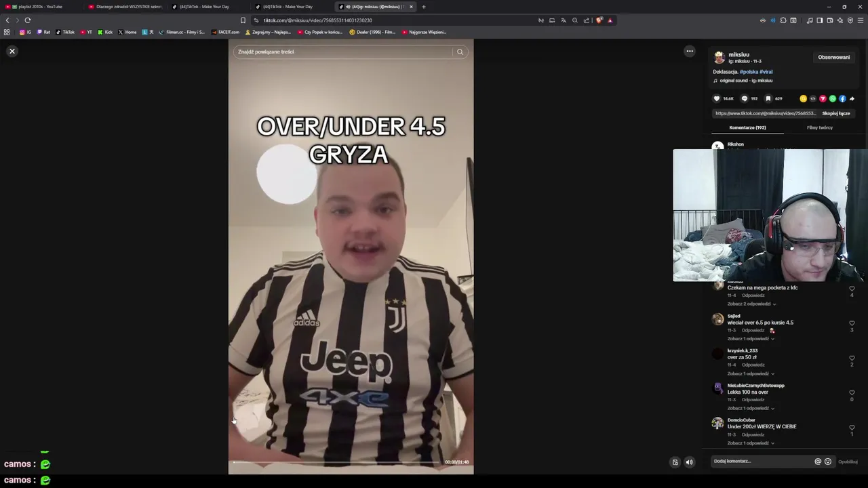Open the #polska hashtag link
The height and width of the screenshot is (488, 868).
(748, 71)
